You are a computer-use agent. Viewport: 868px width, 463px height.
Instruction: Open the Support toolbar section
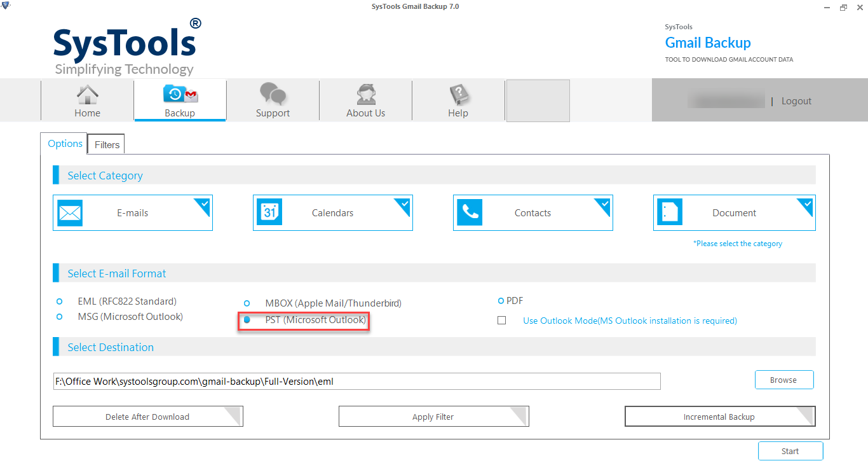click(273, 100)
